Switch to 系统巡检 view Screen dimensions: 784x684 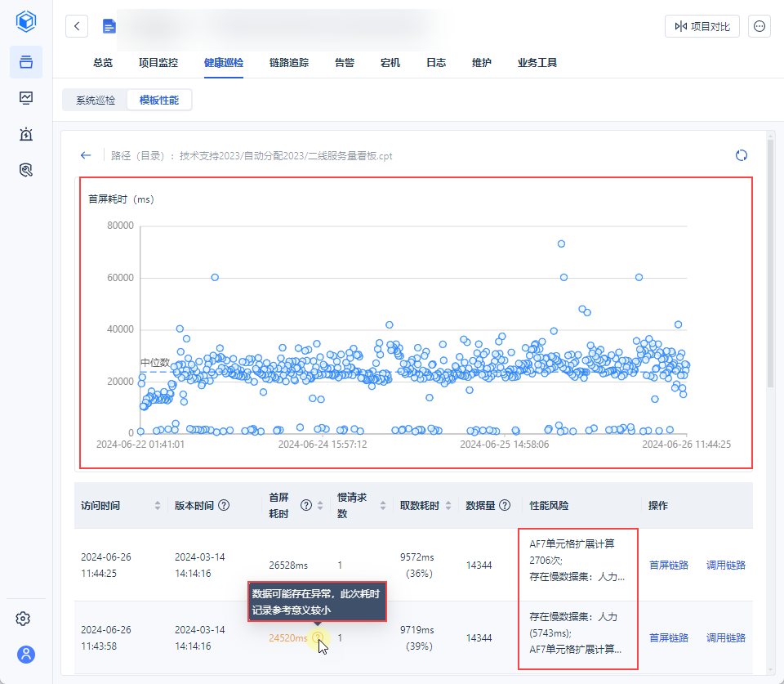[x=96, y=101]
